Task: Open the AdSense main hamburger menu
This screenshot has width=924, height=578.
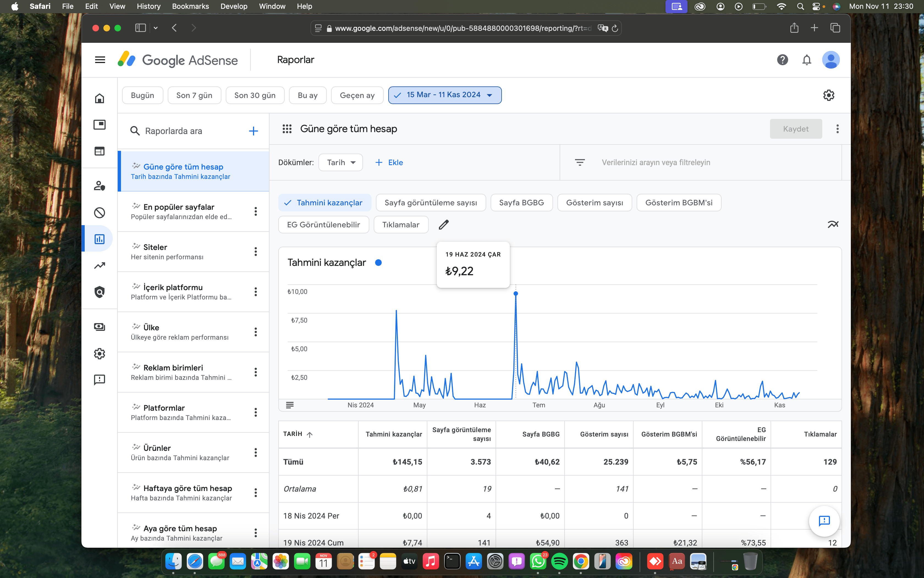Action: (x=100, y=60)
